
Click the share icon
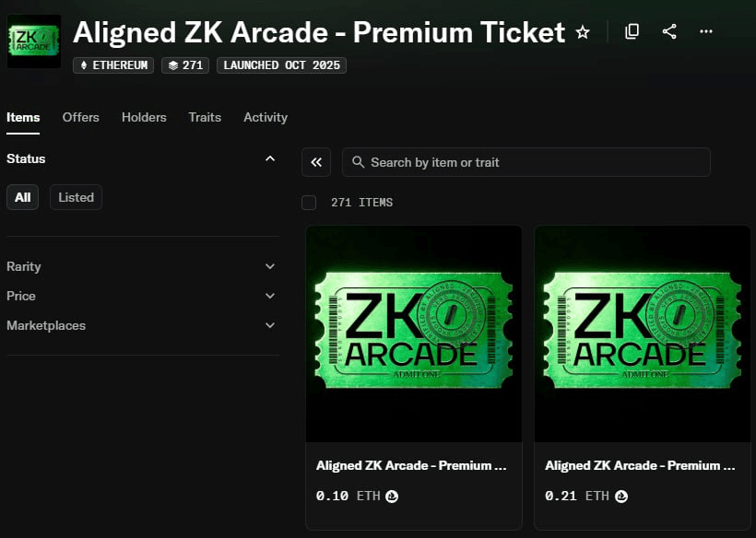[669, 31]
